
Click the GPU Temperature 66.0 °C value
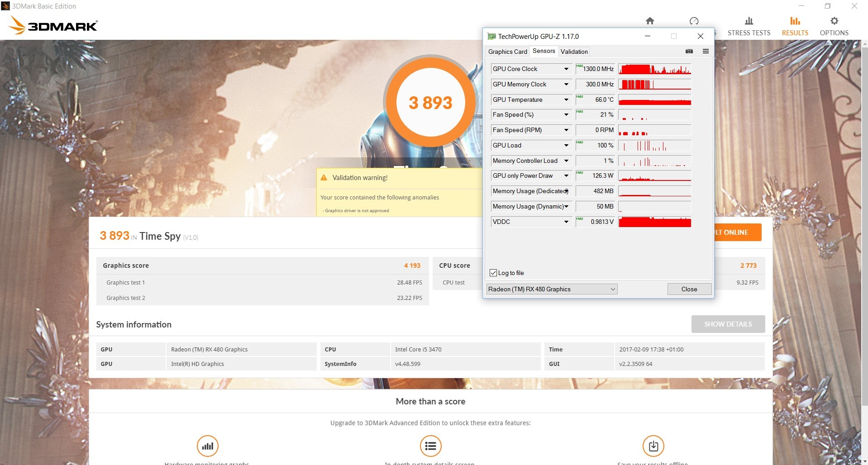(595, 100)
